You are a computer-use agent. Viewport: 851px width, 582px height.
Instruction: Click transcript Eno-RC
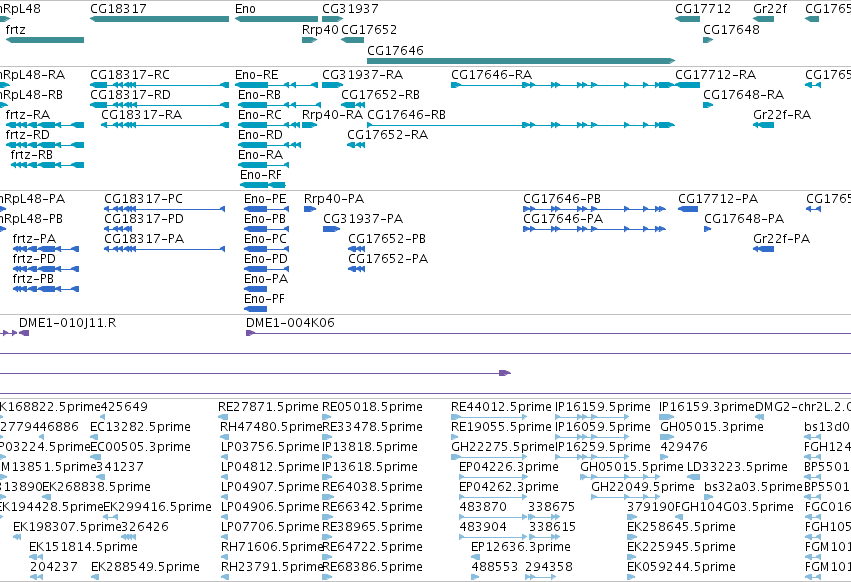tap(269, 125)
